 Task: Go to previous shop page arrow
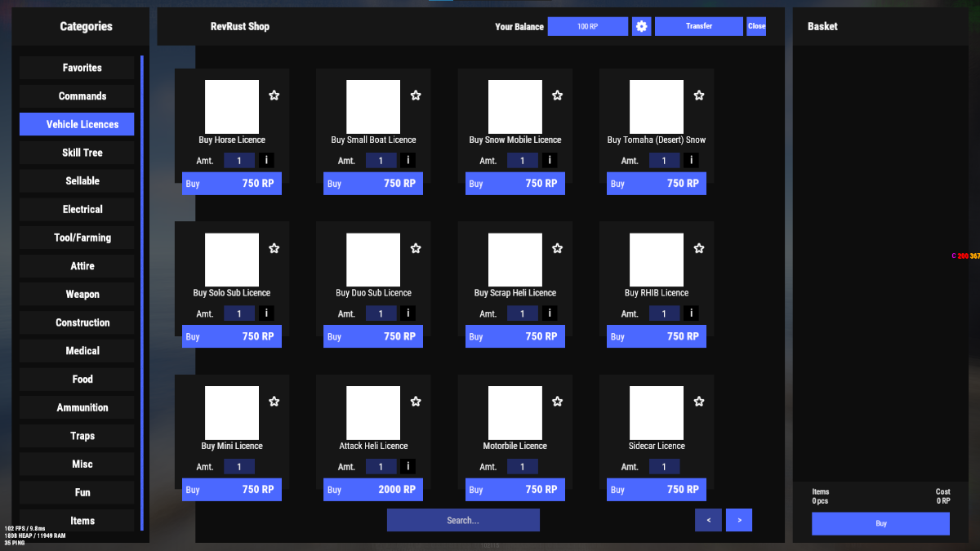point(708,520)
